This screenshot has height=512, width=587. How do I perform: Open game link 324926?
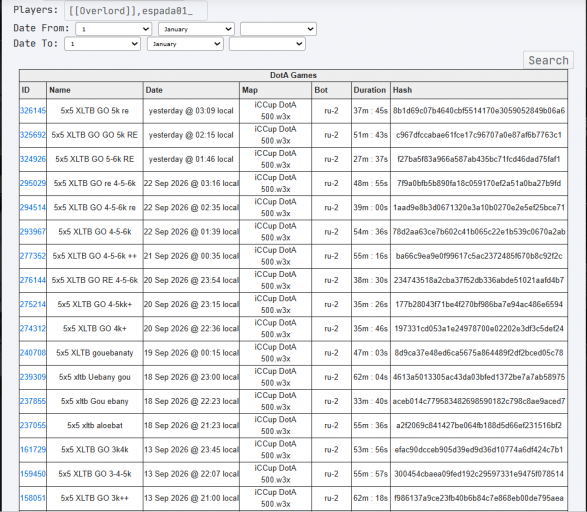(33, 159)
